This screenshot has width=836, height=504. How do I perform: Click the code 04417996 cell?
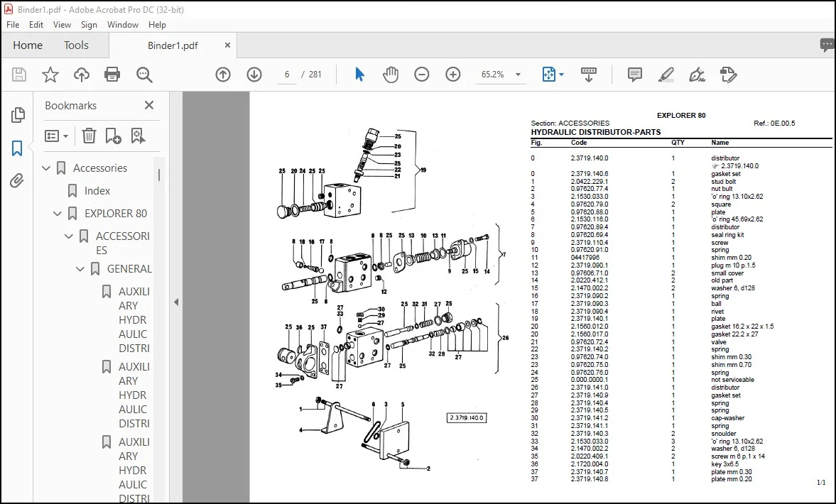point(585,258)
